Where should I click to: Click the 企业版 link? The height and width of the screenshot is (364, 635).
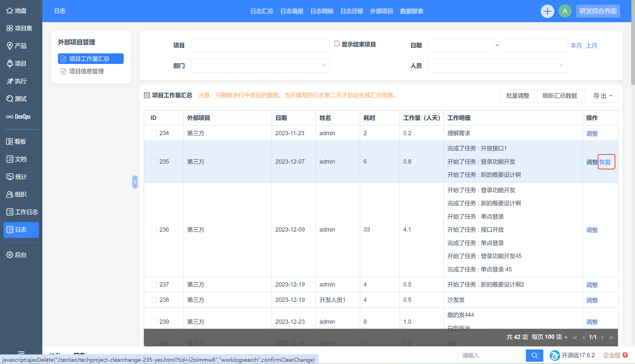click(x=612, y=355)
